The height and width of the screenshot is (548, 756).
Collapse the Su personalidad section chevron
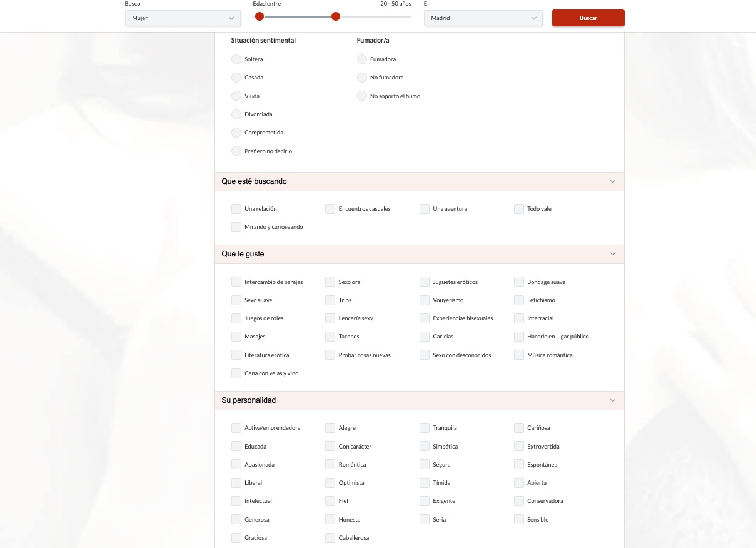[x=613, y=400]
